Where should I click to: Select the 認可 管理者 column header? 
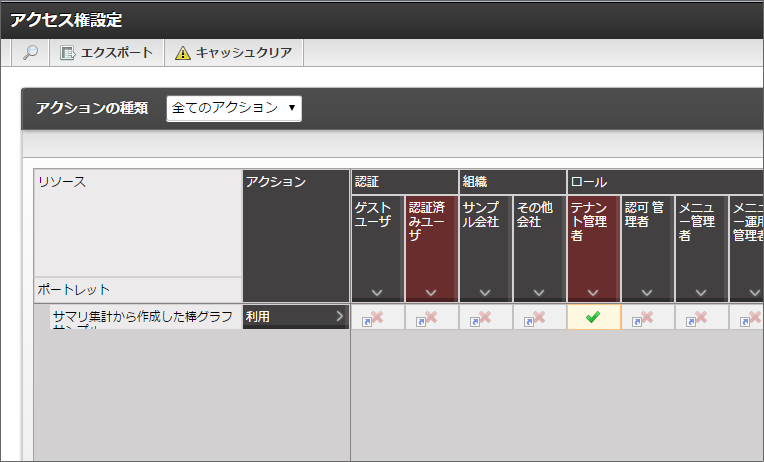tap(648, 249)
